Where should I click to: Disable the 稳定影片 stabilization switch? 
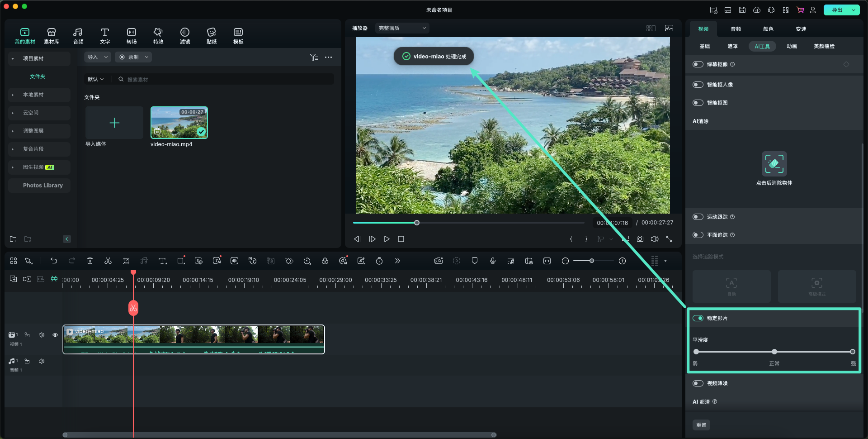(698, 318)
